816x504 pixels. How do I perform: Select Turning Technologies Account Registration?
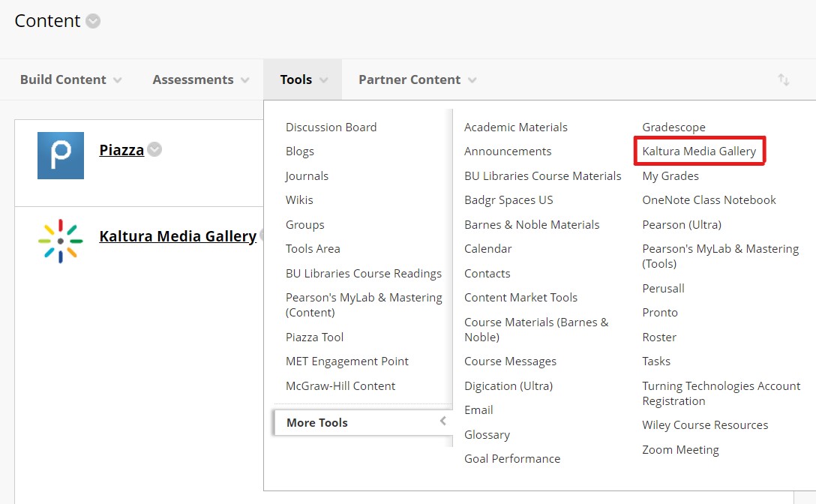tap(721, 393)
